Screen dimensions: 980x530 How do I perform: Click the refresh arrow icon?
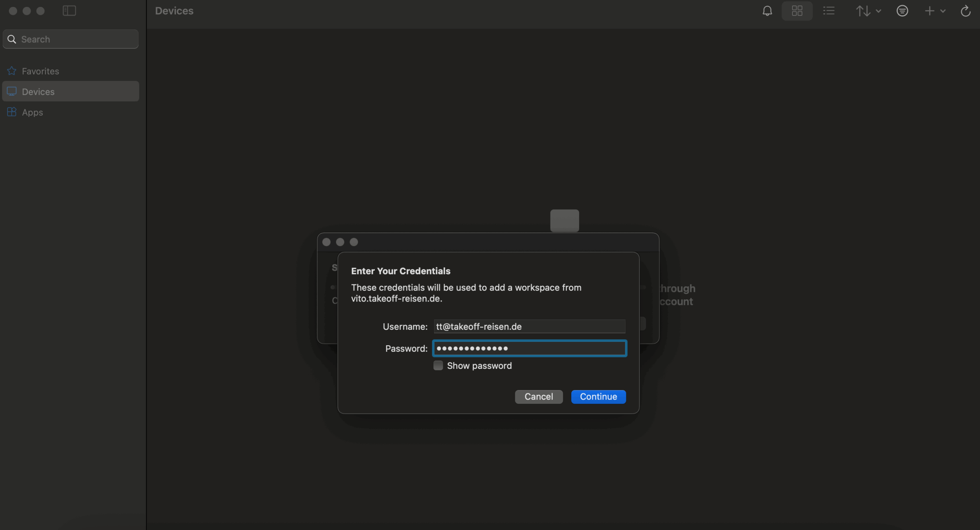[965, 11]
